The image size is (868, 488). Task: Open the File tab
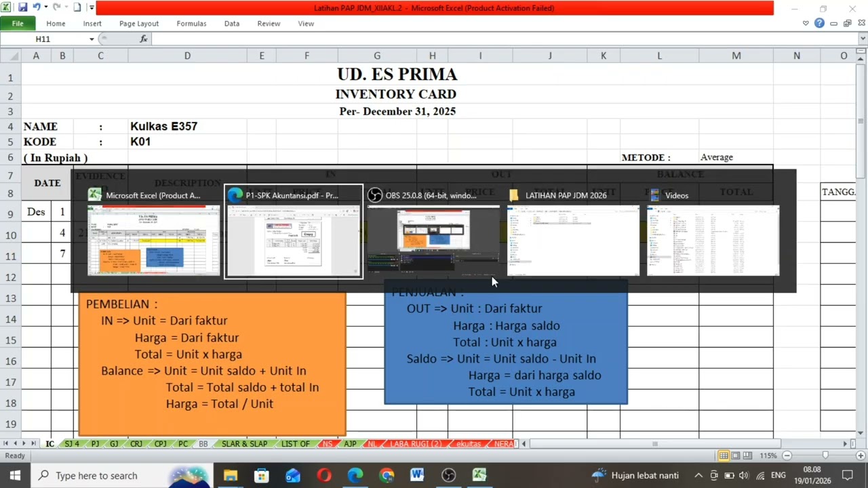pyautogui.click(x=18, y=23)
